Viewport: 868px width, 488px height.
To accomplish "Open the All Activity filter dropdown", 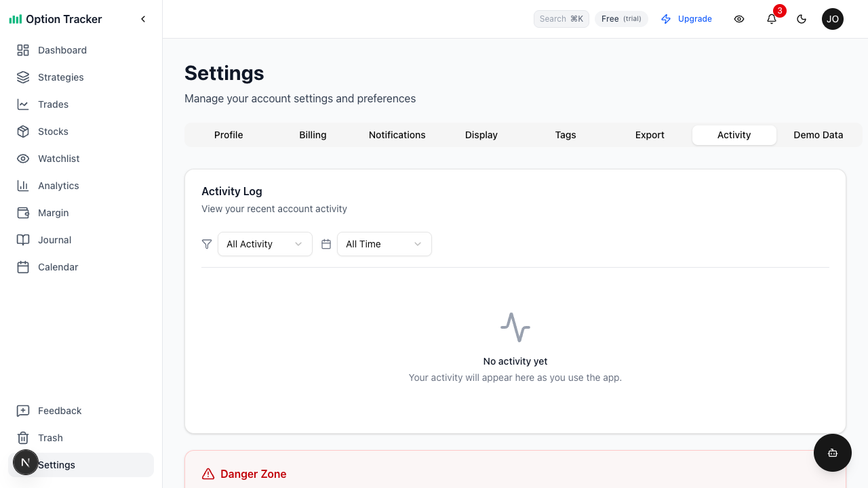I will coord(264,244).
